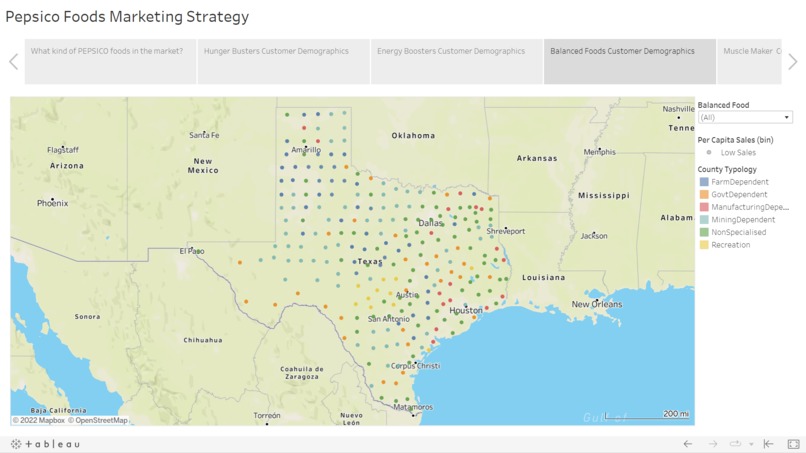Click the Oklahoma state label

[x=413, y=136]
